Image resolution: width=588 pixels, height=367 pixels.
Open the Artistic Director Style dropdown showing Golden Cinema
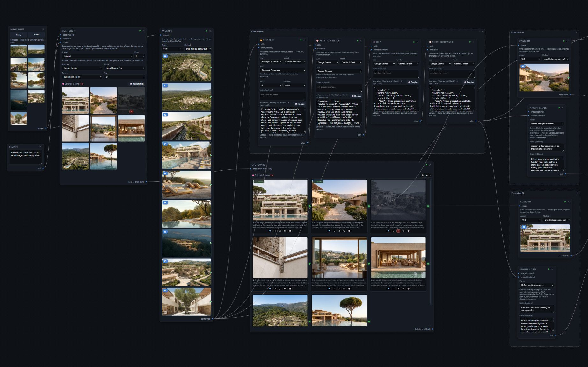339,71
